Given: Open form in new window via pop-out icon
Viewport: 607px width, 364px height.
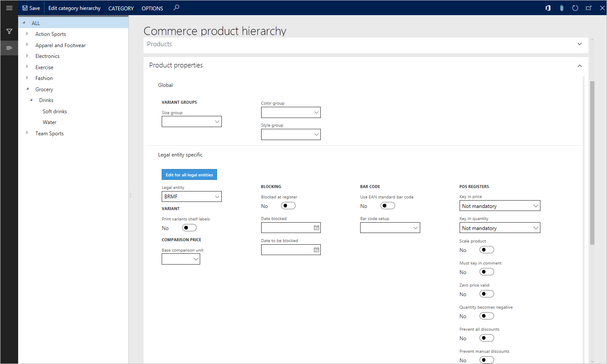Looking at the screenshot, I should click(x=588, y=7).
